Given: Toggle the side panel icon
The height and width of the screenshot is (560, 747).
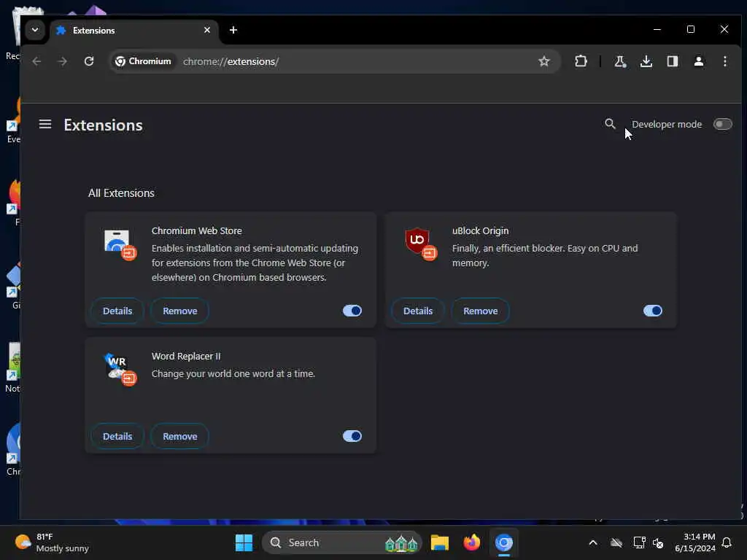Looking at the screenshot, I should coord(672,61).
